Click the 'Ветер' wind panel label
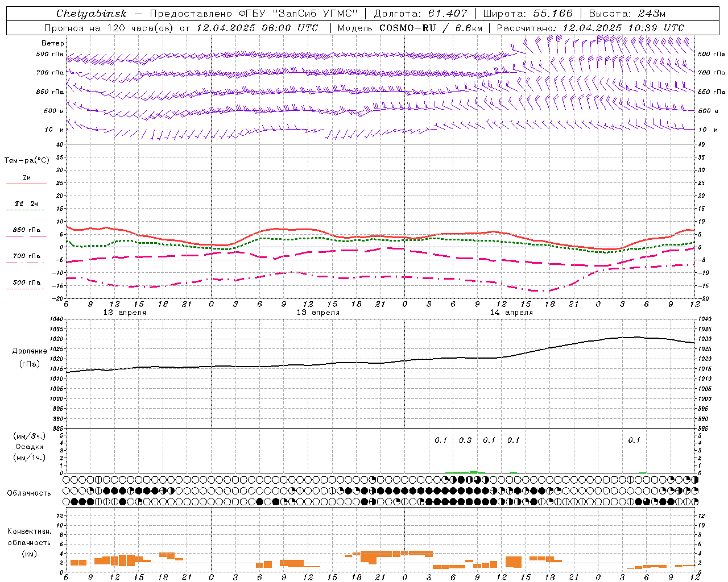The width and height of the screenshot is (728, 582). point(53,43)
